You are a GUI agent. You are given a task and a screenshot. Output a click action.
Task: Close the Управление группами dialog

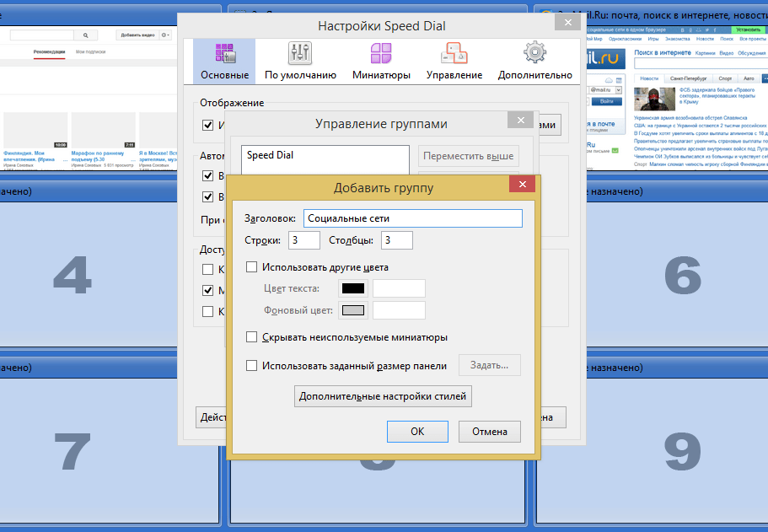pos(521,120)
